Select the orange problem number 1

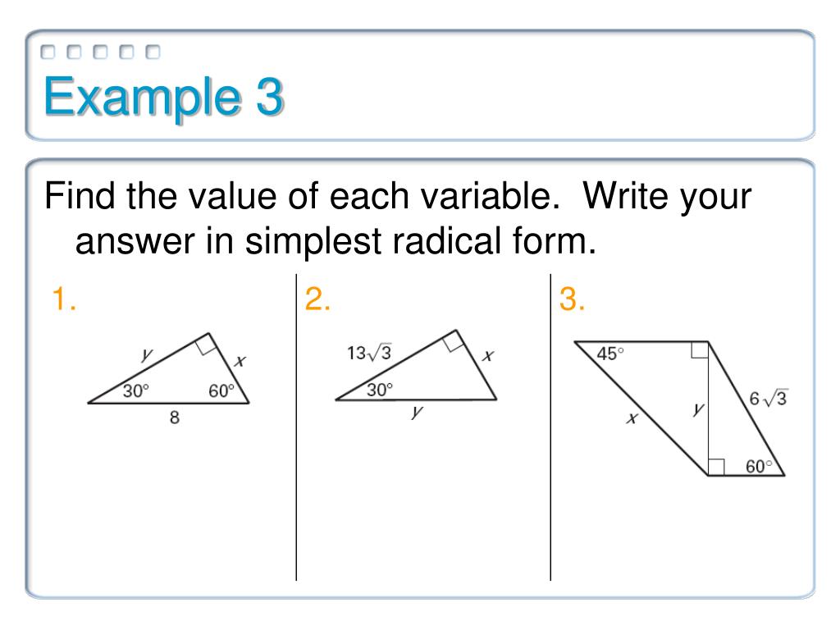pos(64,299)
